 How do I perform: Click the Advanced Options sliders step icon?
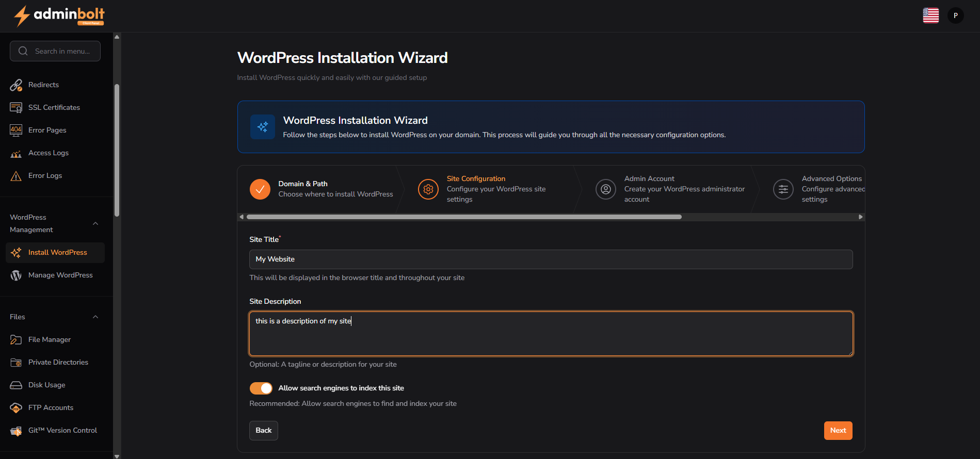pos(783,189)
